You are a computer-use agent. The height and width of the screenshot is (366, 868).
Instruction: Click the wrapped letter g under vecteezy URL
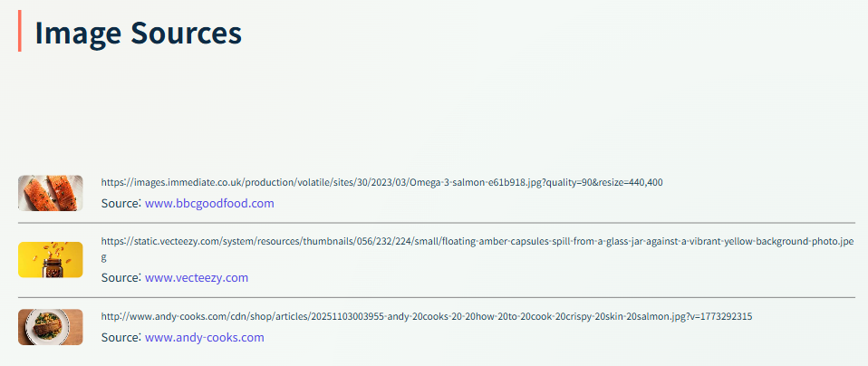[104, 258]
